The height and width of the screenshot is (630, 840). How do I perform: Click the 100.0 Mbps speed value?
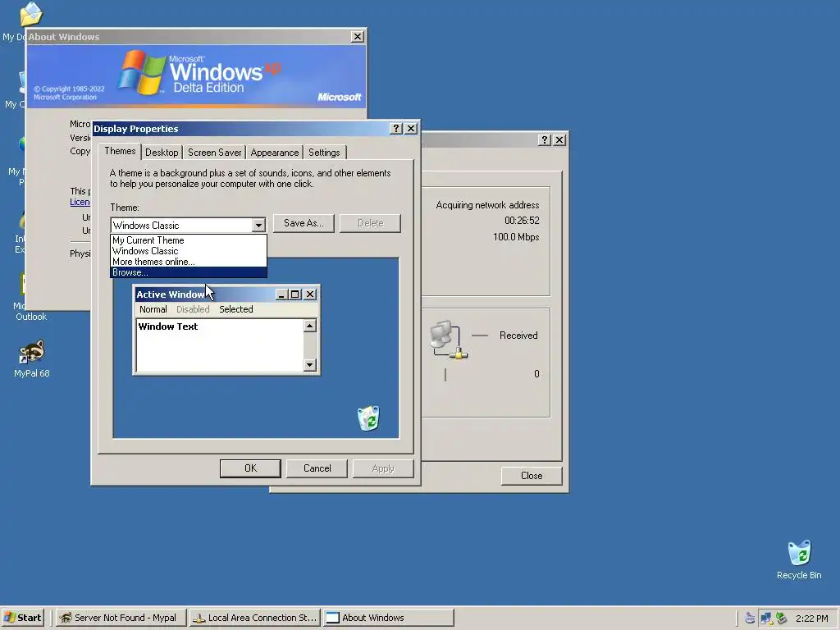[x=516, y=237]
